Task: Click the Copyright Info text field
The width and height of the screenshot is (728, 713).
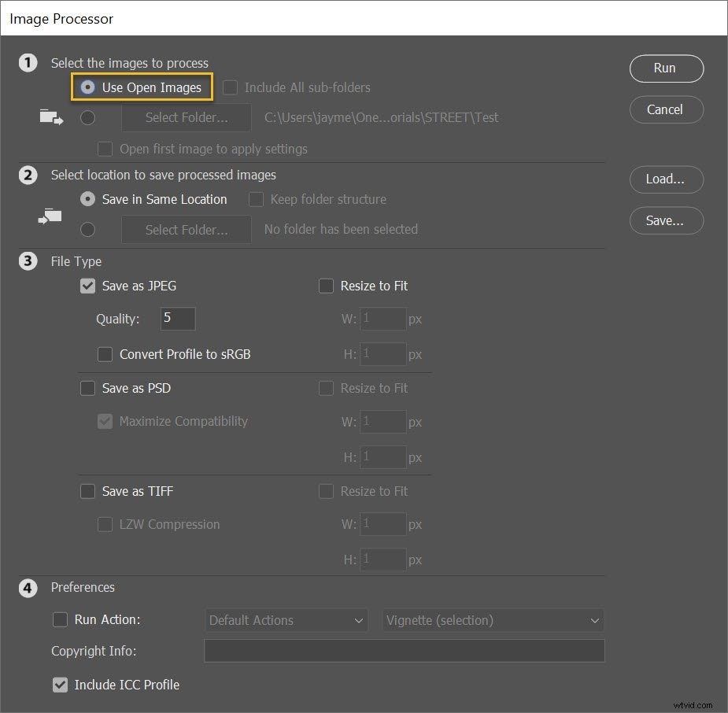Action: click(404, 651)
